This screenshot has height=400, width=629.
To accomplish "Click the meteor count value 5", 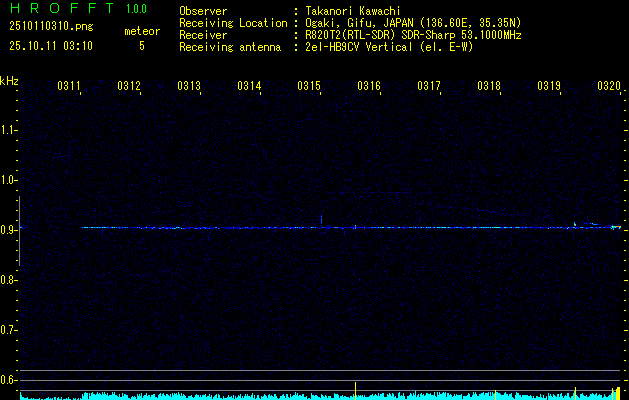I will (x=142, y=46).
